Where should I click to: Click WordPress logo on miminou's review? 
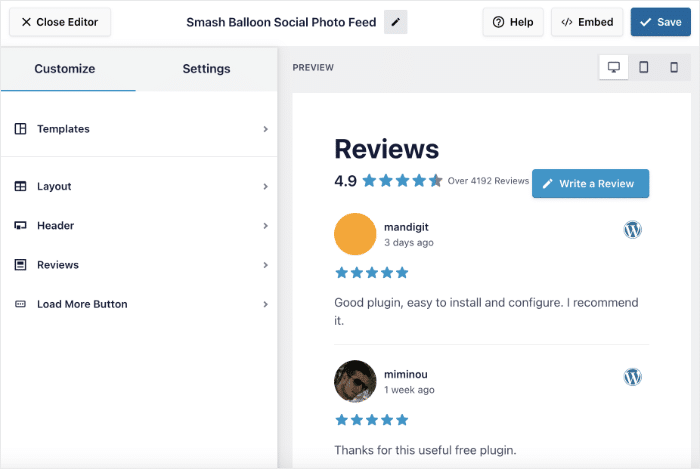[633, 377]
